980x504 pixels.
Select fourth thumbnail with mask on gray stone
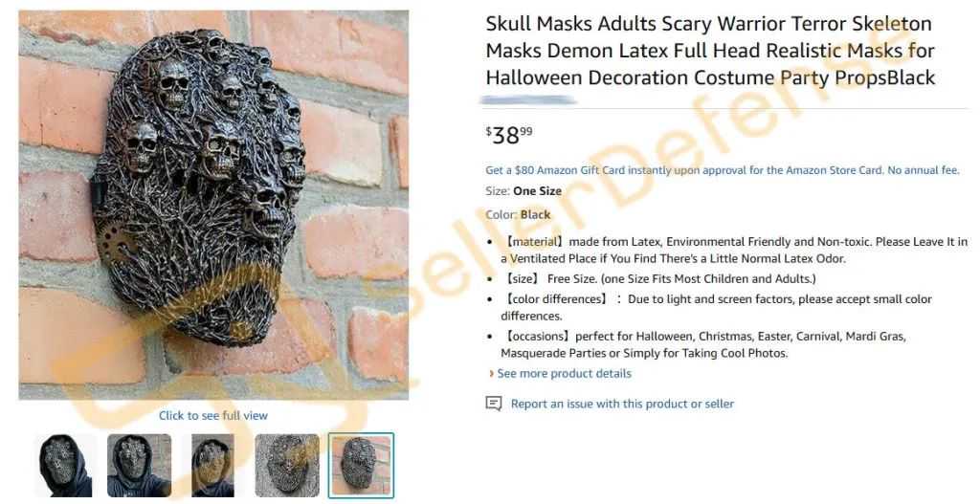pos(287,466)
